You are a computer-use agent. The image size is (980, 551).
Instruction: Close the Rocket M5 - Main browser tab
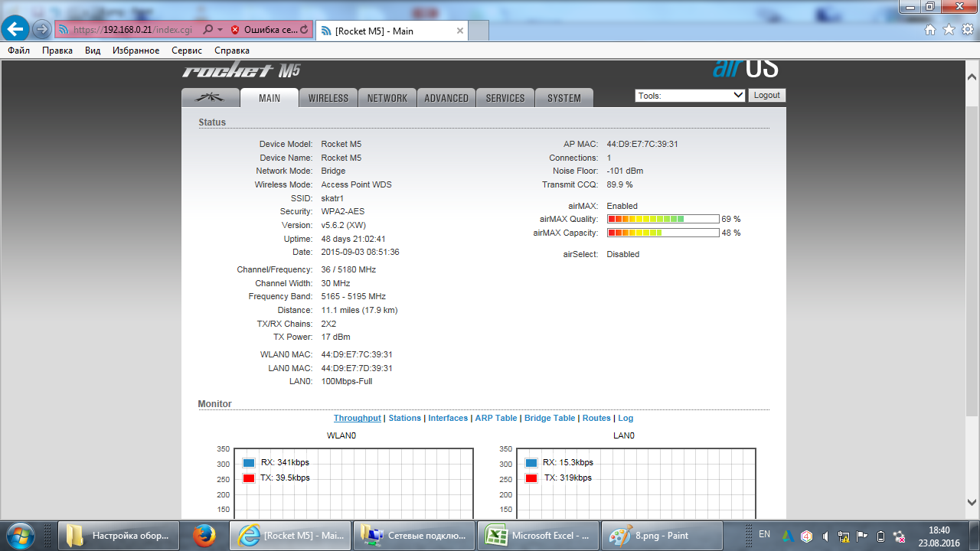[x=460, y=31]
